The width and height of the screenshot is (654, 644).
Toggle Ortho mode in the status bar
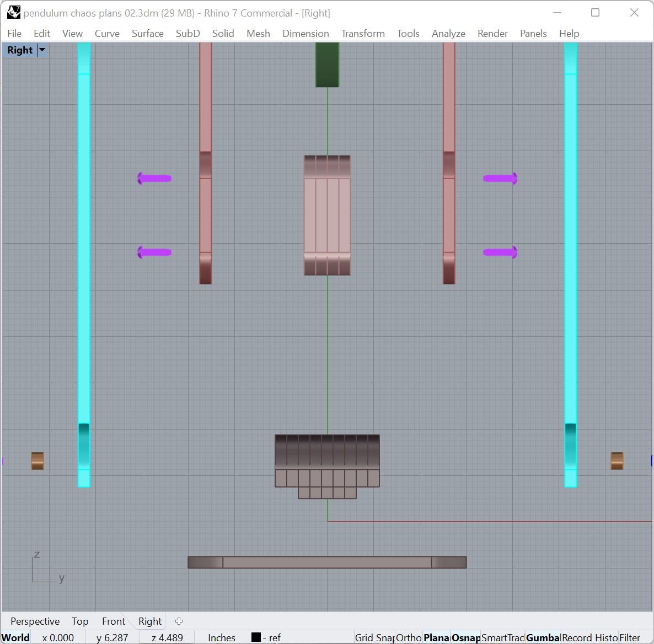[x=409, y=638]
